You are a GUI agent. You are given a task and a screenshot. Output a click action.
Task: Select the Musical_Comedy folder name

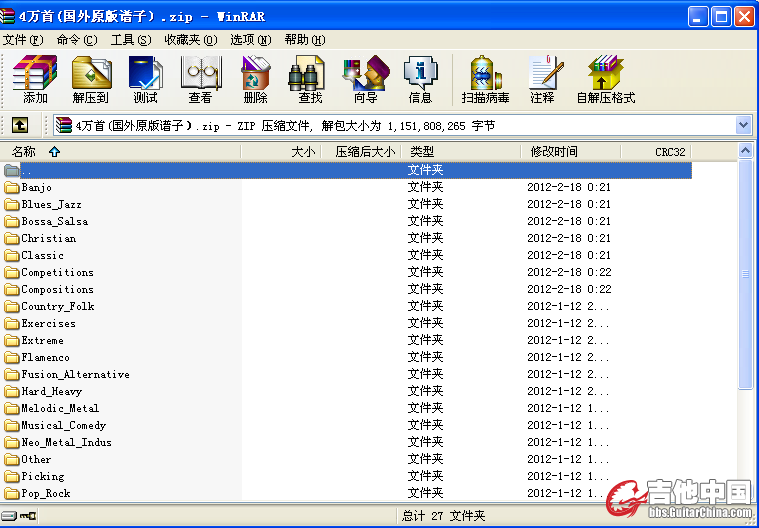click(x=64, y=425)
